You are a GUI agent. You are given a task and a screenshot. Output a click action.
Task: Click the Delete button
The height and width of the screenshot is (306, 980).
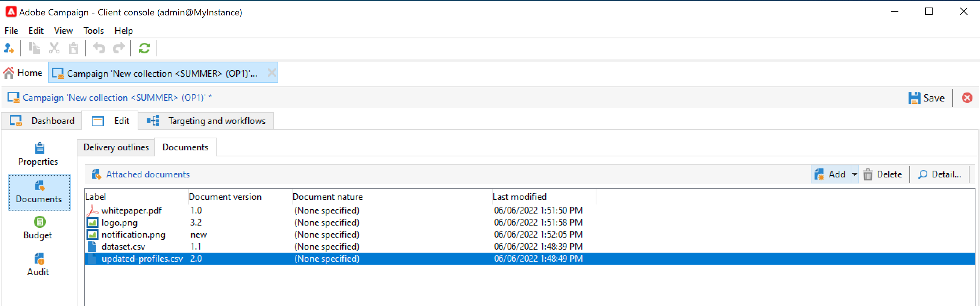(883, 174)
